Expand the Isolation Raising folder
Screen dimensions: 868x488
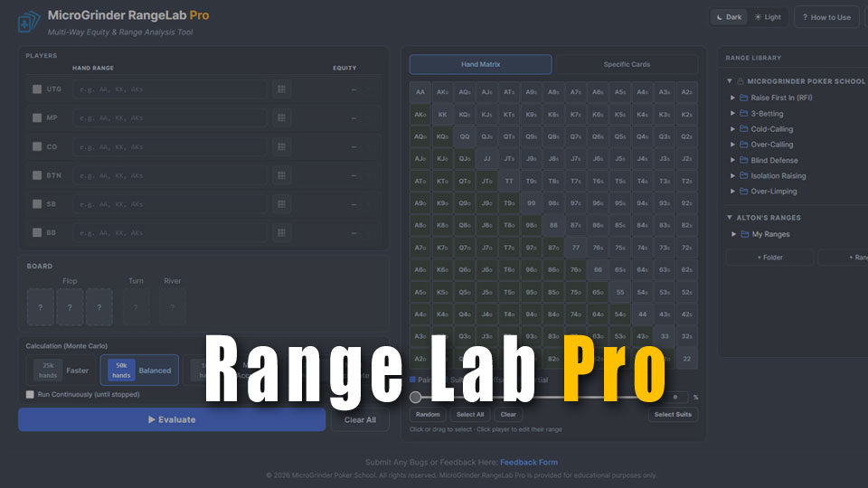click(733, 176)
